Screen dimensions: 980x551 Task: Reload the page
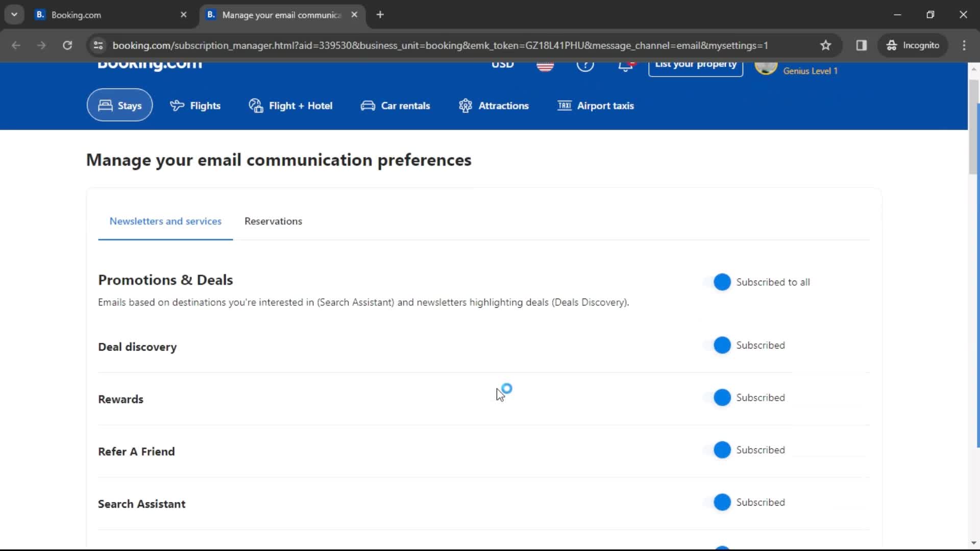67,45
